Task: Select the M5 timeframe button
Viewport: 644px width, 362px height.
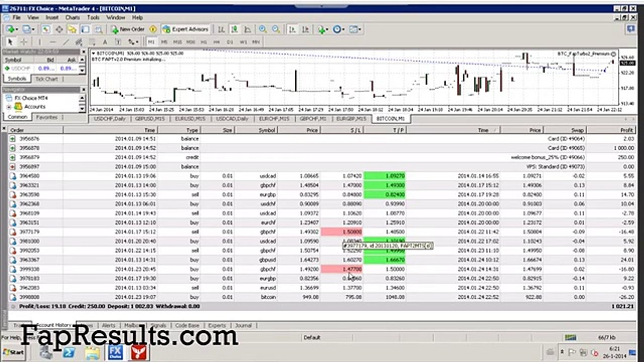Action: click(165, 42)
